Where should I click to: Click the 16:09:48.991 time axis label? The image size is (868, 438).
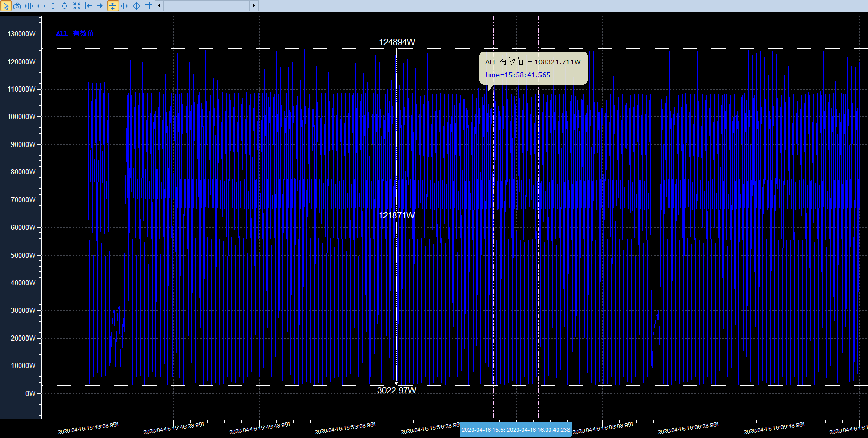click(x=774, y=428)
